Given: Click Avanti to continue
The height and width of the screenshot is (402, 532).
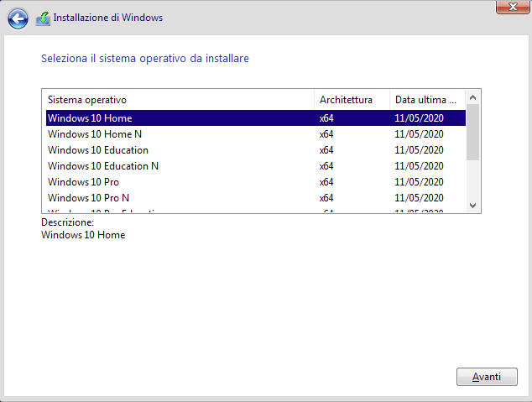Looking at the screenshot, I should [487, 377].
